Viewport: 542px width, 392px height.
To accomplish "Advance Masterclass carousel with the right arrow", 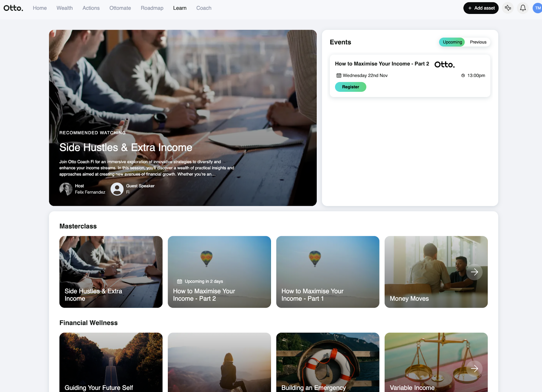I will (x=474, y=272).
